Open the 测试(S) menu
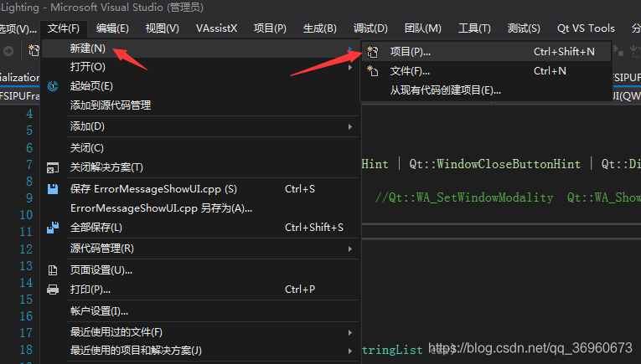Viewport: 641px width, 364px height. [x=524, y=28]
